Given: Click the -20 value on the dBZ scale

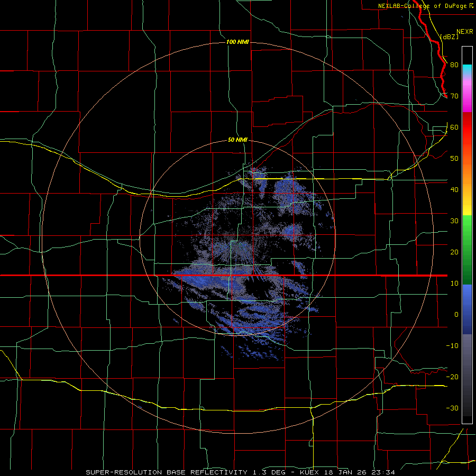Looking at the screenshot, I should pyautogui.click(x=452, y=377).
